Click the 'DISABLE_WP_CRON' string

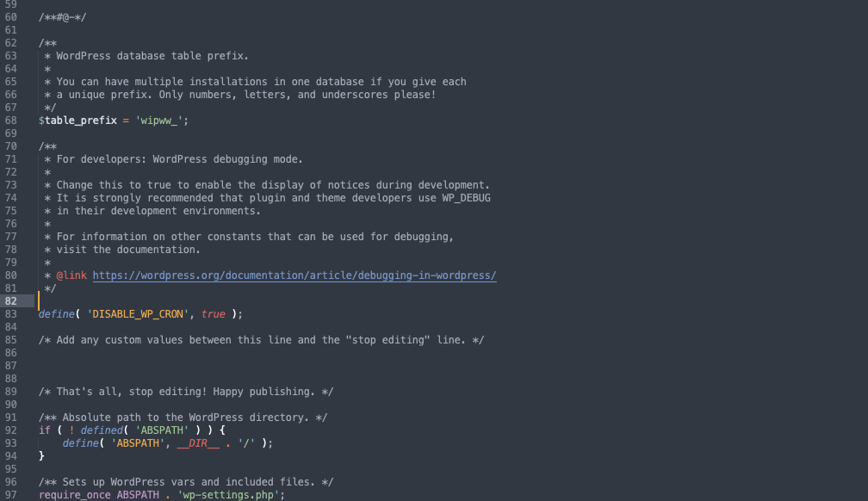click(x=135, y=314)
